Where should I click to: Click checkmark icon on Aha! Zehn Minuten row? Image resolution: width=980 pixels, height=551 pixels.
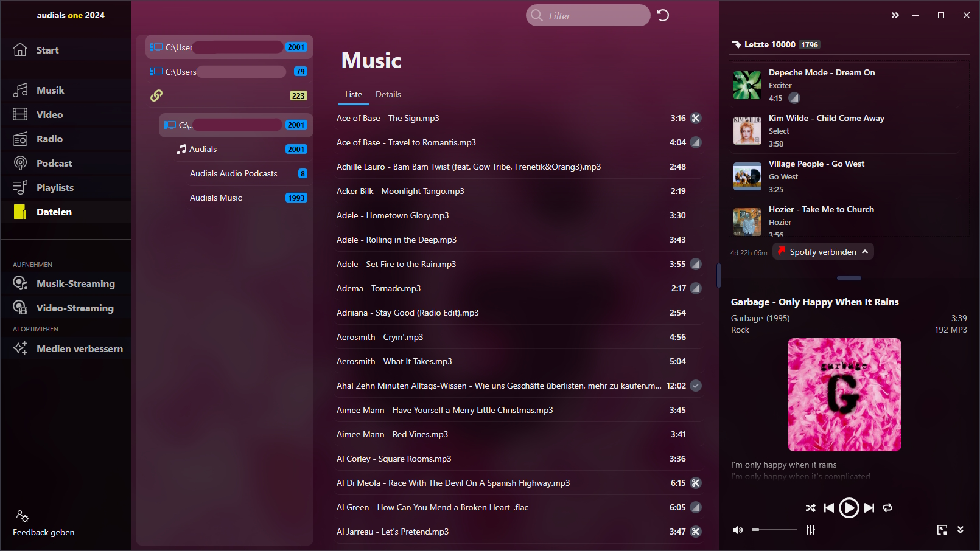[696, 386]
